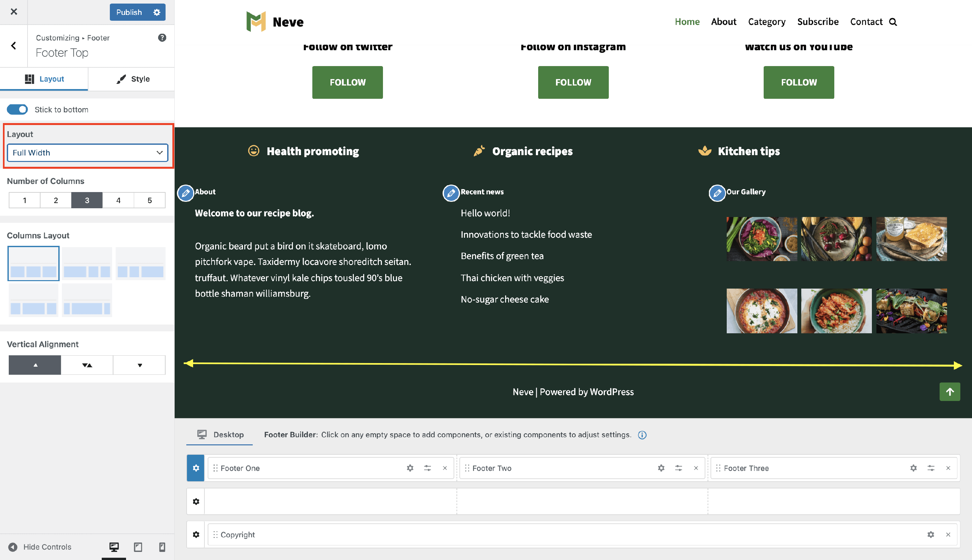This screenshot has height=560, width=972.
Task: Open Publish settings gear
Action: pyautogui.click(x=156, y=12)
